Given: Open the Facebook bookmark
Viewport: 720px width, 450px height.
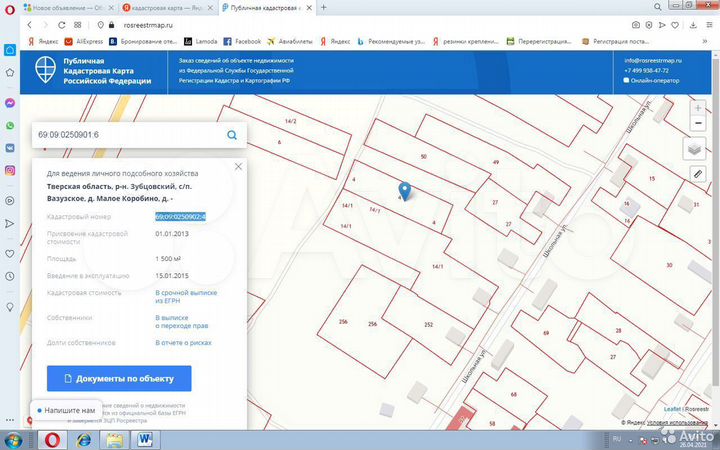Looking at the screenshot, I should click(242, 41).
